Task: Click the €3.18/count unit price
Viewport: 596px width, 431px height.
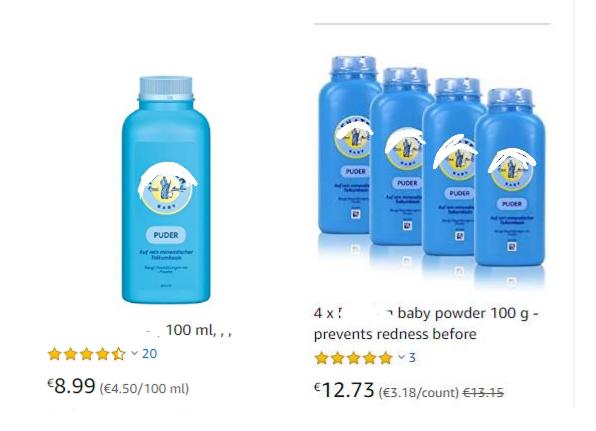Action: tap(418, 392)
